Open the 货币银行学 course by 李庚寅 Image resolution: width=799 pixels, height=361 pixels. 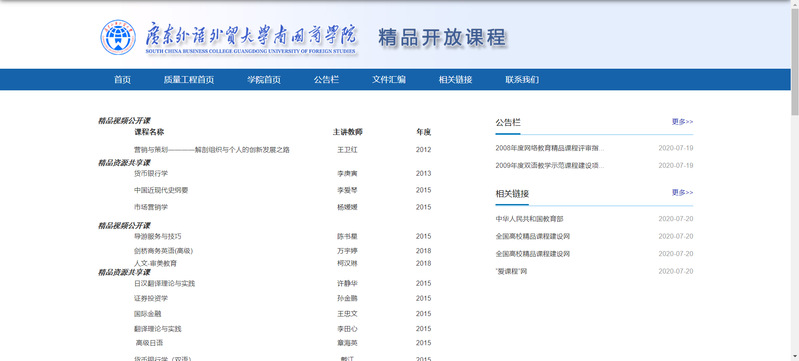click(151, 173)
